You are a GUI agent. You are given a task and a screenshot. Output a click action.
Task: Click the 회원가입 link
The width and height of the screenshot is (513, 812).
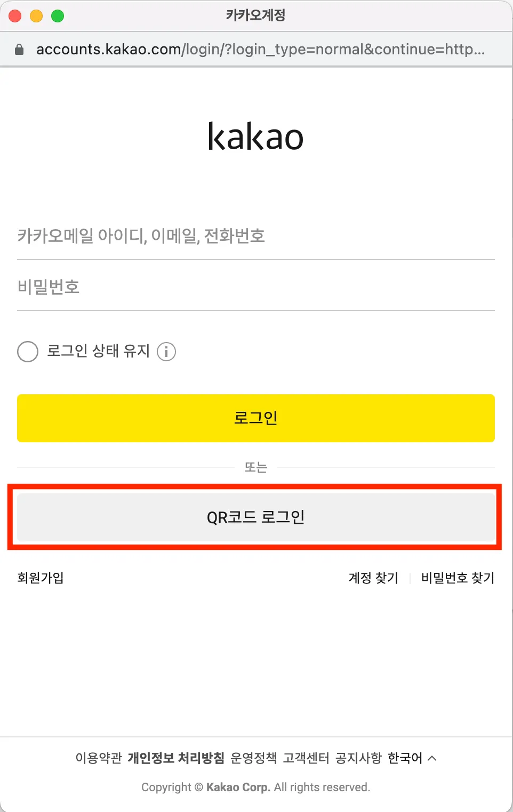pos(41,578)
